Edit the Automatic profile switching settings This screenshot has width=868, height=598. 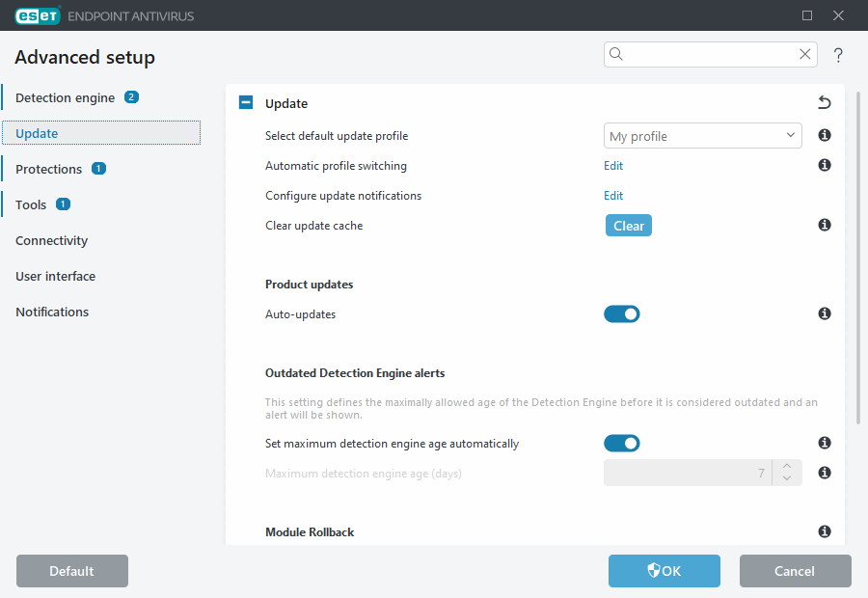pyautogui.click(x=613, y=166)
